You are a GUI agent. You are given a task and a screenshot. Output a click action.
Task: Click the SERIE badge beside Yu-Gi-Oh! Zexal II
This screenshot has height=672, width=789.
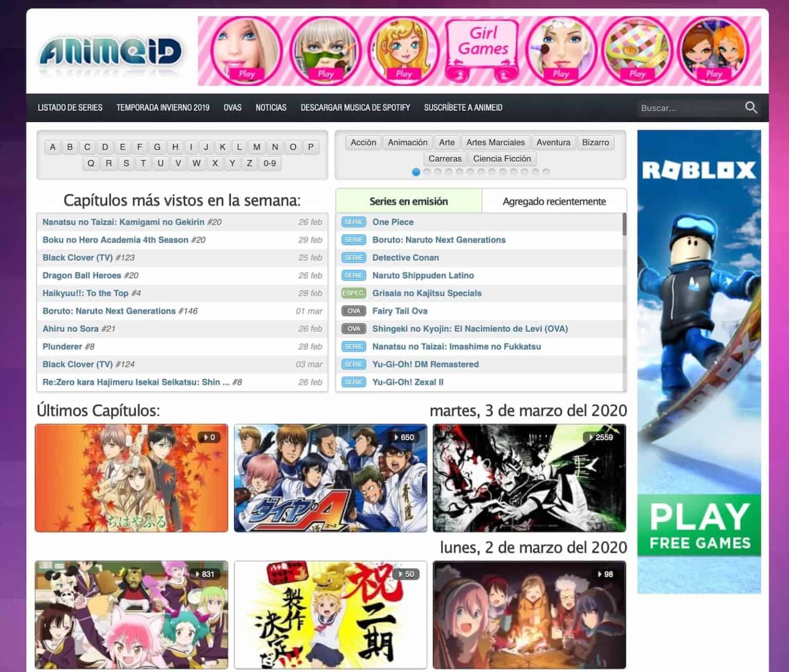click(353, 382)
